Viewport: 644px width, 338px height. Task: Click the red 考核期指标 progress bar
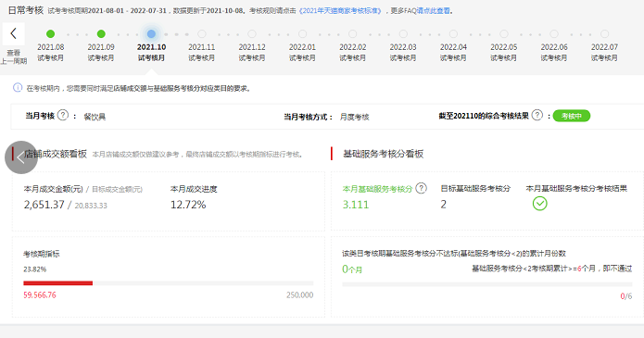[x=57, y=283]
